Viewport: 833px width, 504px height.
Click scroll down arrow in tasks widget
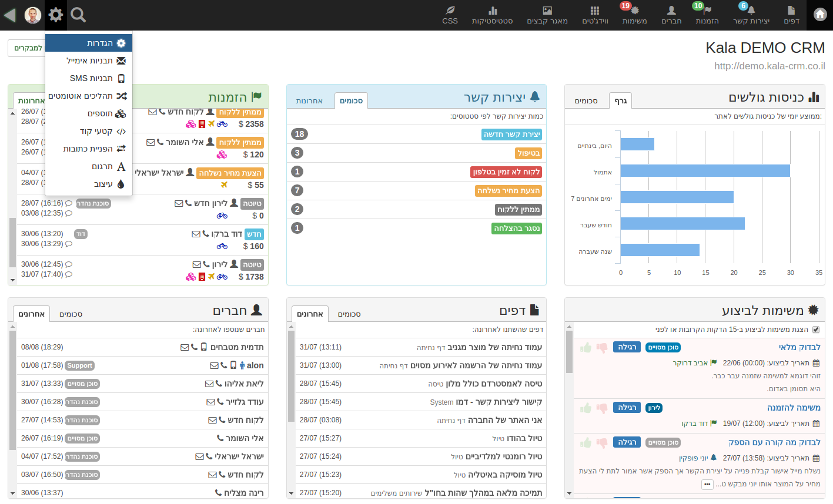(x=569, y=493)
